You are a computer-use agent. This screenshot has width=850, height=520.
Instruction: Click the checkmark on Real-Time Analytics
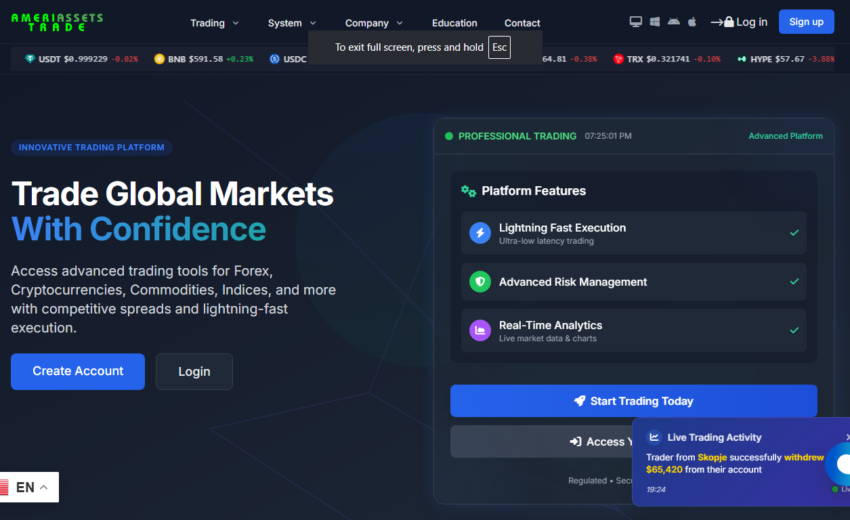tap(794, 330)
